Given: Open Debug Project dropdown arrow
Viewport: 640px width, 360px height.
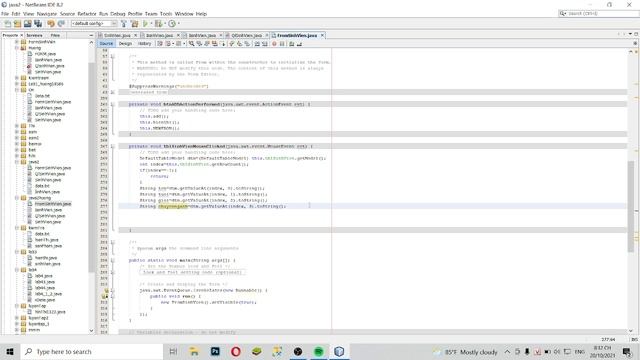Looking at the screenshot, I should (x=164, y=24).
